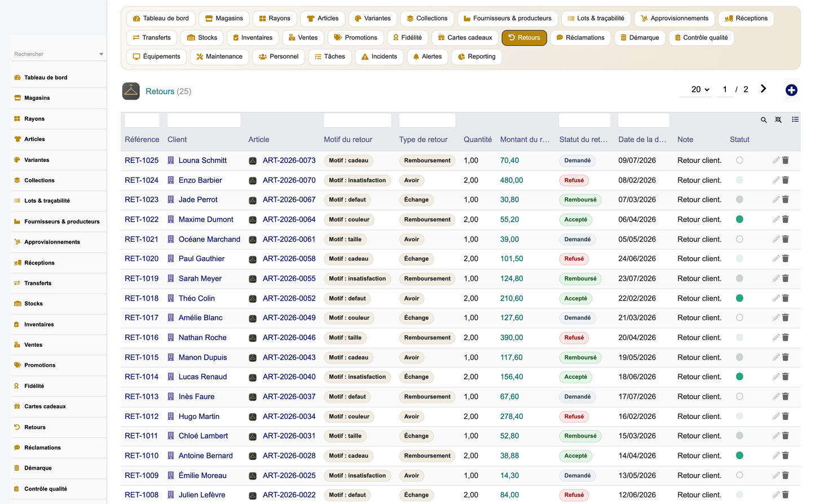
Task: Delete RET-1022 with its trash icon
Action: tap(785, 219)
